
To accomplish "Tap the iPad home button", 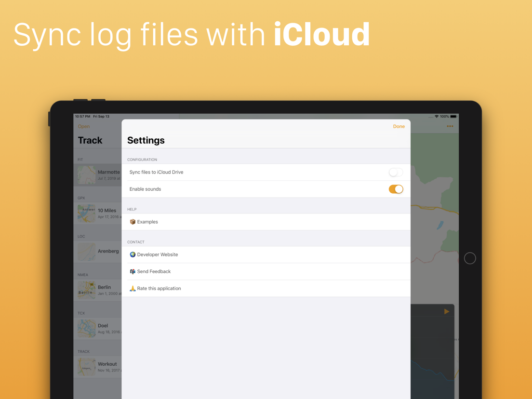I will (470, 258).
